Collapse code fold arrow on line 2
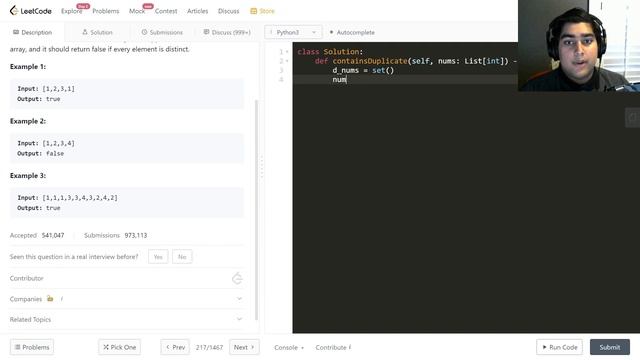 (x=287, y=61)
